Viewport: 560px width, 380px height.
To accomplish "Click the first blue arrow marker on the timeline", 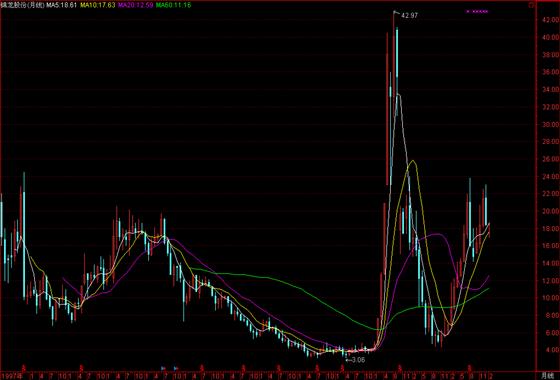I will pyautogui.click(x=163, y=368).
